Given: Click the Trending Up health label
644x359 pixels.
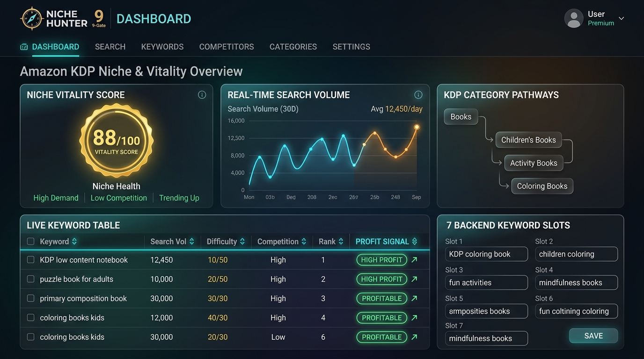Looking at the screenshot, I should pos(179,198).
